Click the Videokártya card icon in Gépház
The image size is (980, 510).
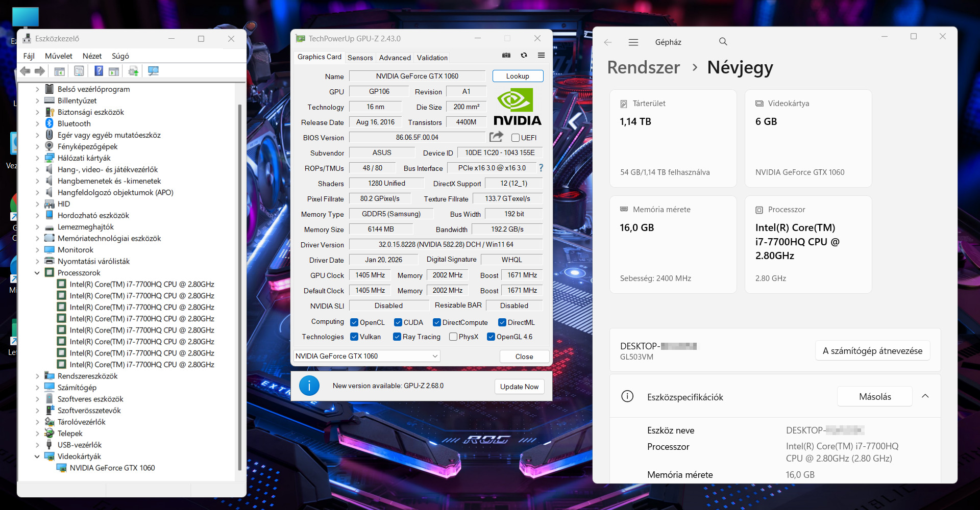coord(759,104)
